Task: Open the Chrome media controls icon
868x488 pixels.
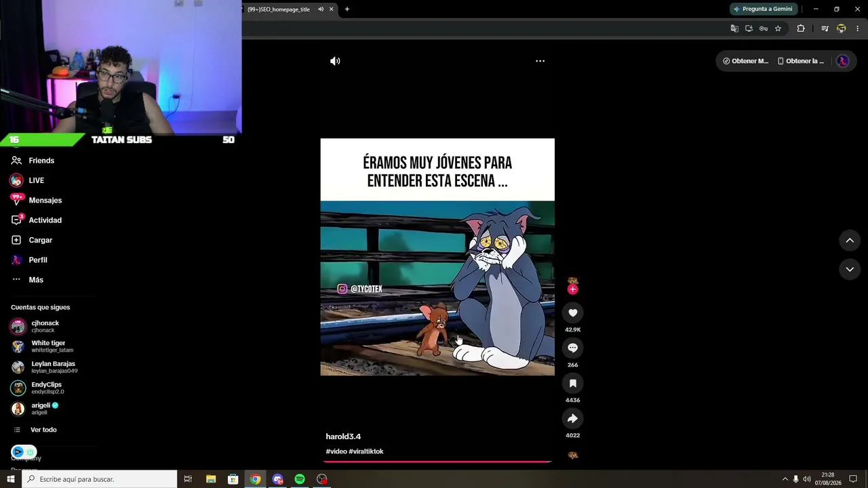Action: (x=825, y=28)
